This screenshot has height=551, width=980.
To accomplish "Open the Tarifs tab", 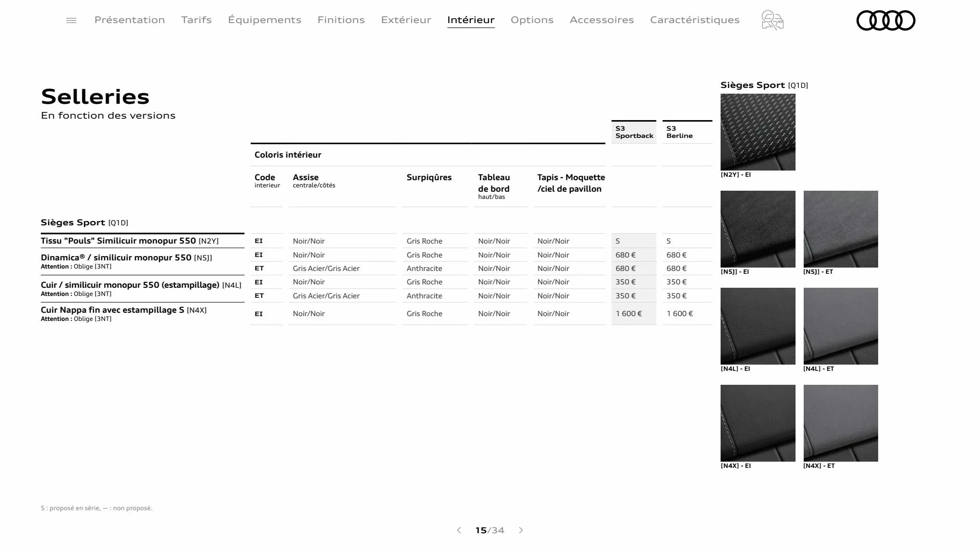I will click(x=196, y=20).
